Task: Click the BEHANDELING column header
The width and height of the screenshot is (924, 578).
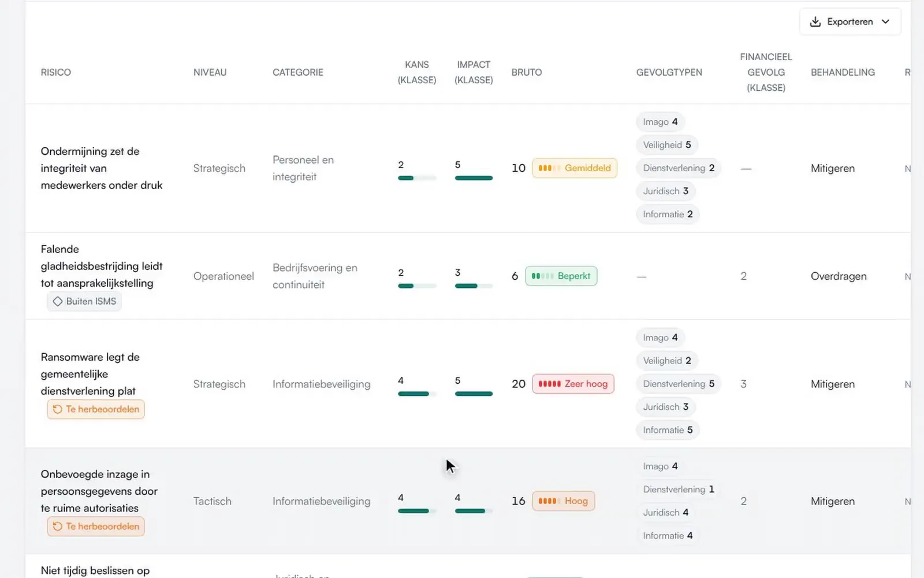Action: click(x=843, y=72)
